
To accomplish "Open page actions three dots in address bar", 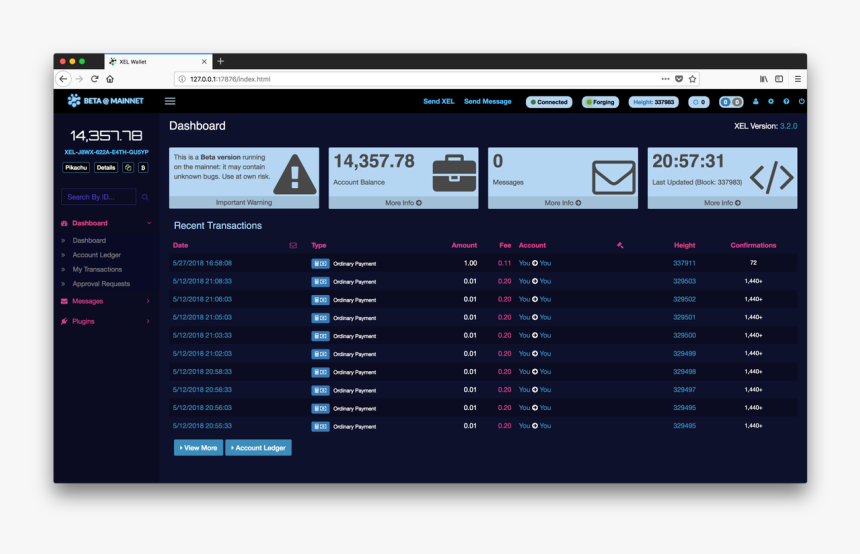I will pyautogui.click(x=665, y=79).
